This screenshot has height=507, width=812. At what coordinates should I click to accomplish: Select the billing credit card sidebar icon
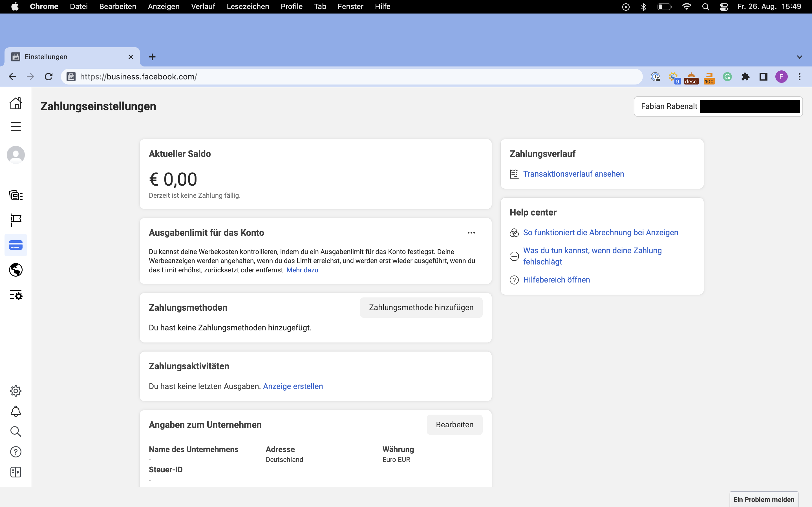click(x=16, y=245)
